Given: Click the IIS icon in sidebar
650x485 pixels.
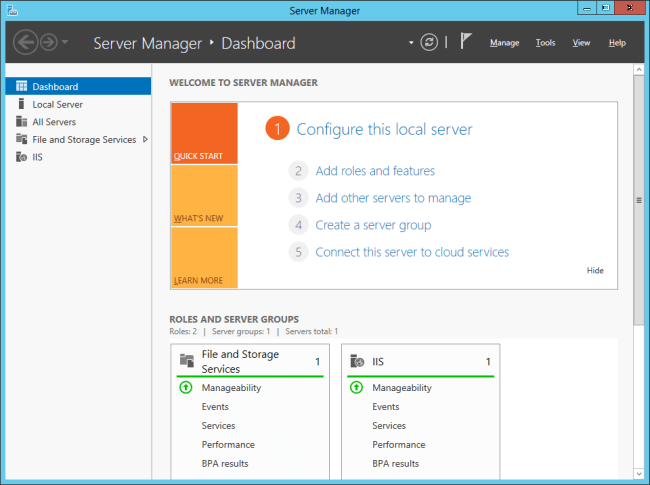Looking at the screenshot, I should pos(22,157).
